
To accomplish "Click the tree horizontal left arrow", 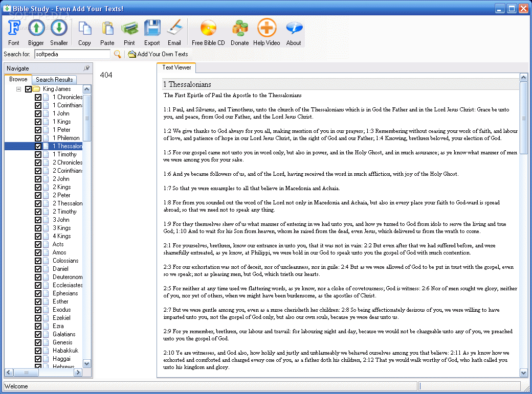I will (9, 373).
